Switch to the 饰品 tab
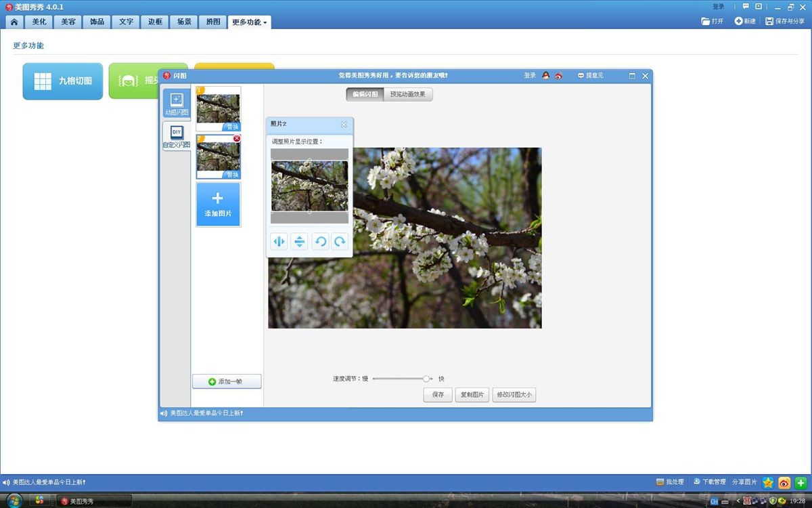Image resolution: width=812 pixels, height=508 pixels. (97, 22)
